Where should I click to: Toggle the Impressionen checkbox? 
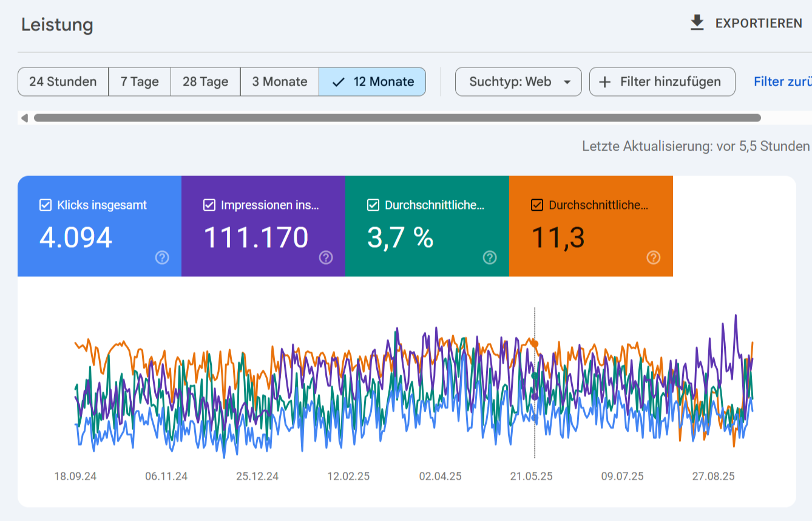point(209,205)
